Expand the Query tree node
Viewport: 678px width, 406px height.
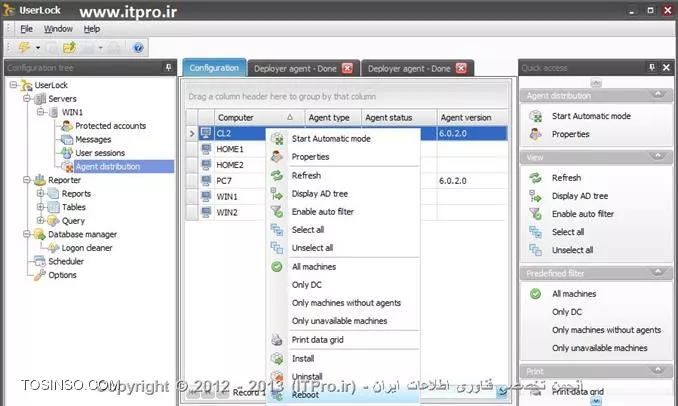[40, 221]
